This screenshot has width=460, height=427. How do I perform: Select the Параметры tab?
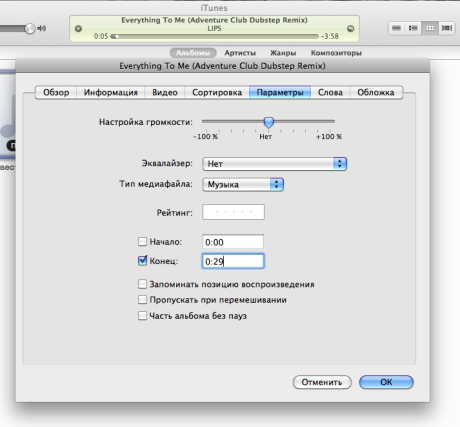pos(280,92)
